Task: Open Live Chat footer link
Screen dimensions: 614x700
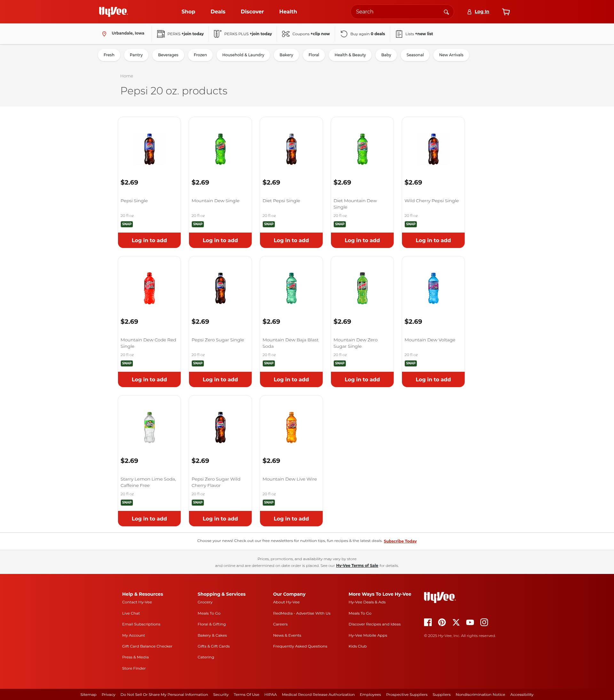Action: tap(131, 613)
